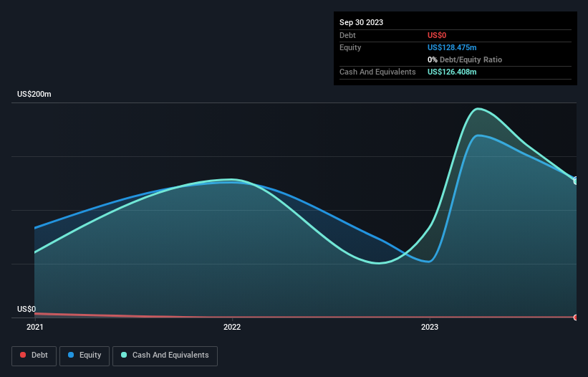Screen dimensions: 588x377
Task: Select the red Debt endpoint marker
Action: pyautogui.click(x=576, y=318)
